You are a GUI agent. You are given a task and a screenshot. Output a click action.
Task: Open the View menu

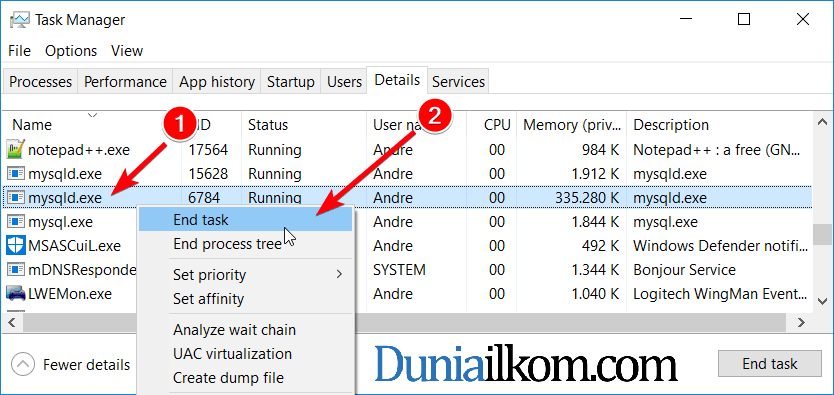tap(127, 51)
